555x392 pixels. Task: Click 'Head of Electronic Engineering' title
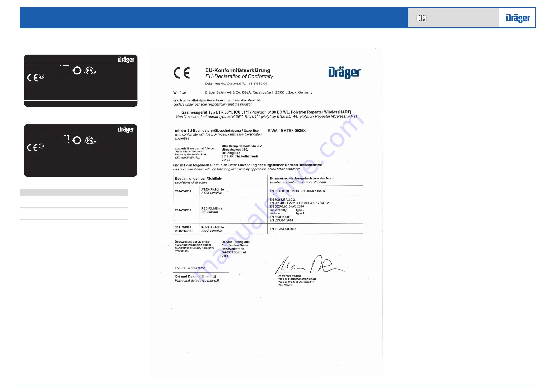(x=297, y=279)
